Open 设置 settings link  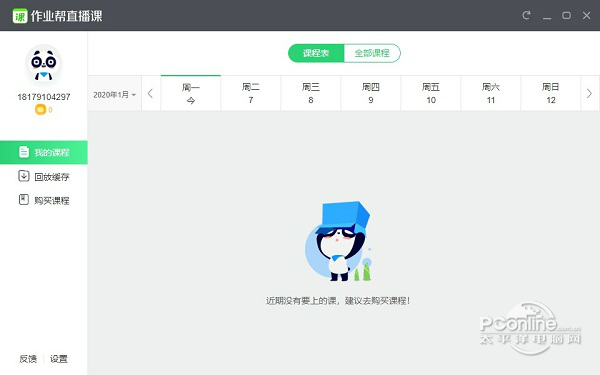coord(59,359)
